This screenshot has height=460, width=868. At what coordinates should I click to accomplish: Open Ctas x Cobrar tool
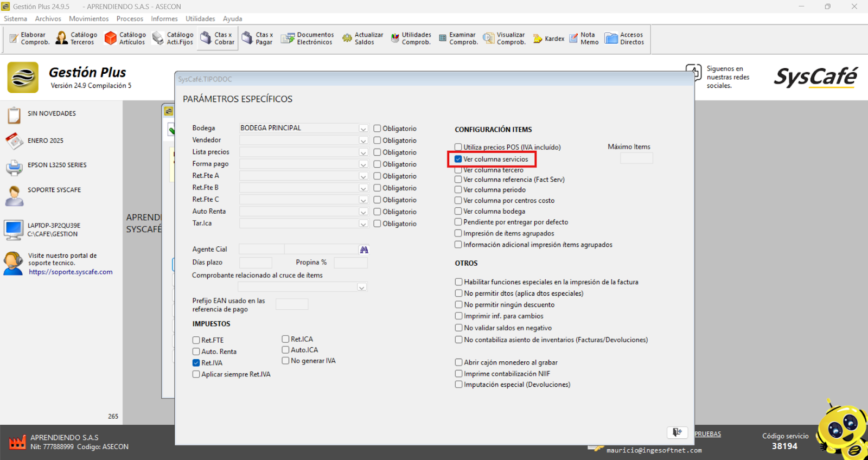[218, 39]
